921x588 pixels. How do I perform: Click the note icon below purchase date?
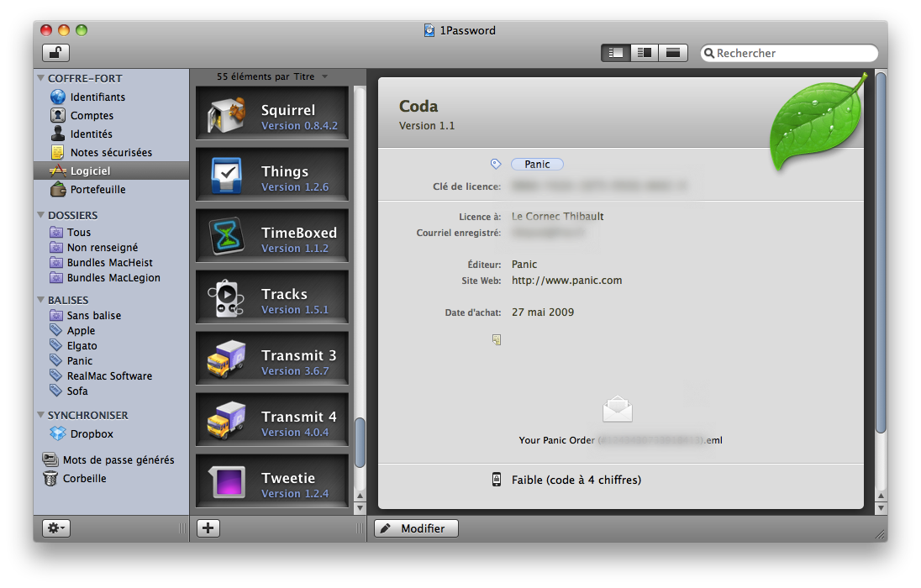497,339
